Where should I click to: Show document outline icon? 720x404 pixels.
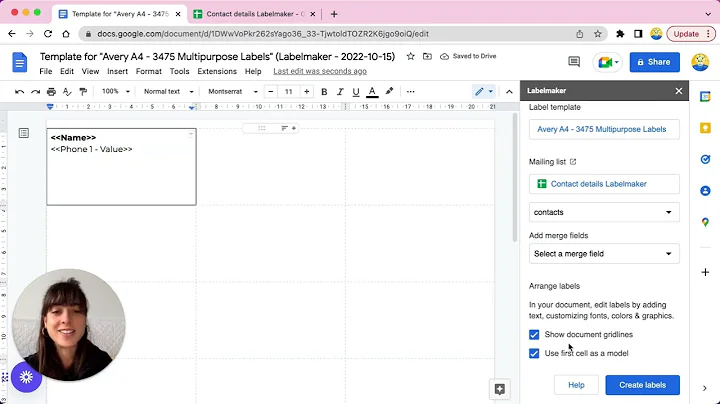(24, 133)
